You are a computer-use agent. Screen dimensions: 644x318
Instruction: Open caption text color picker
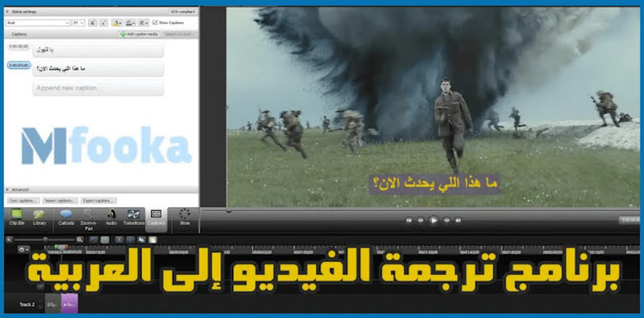(x=117, y=23)
